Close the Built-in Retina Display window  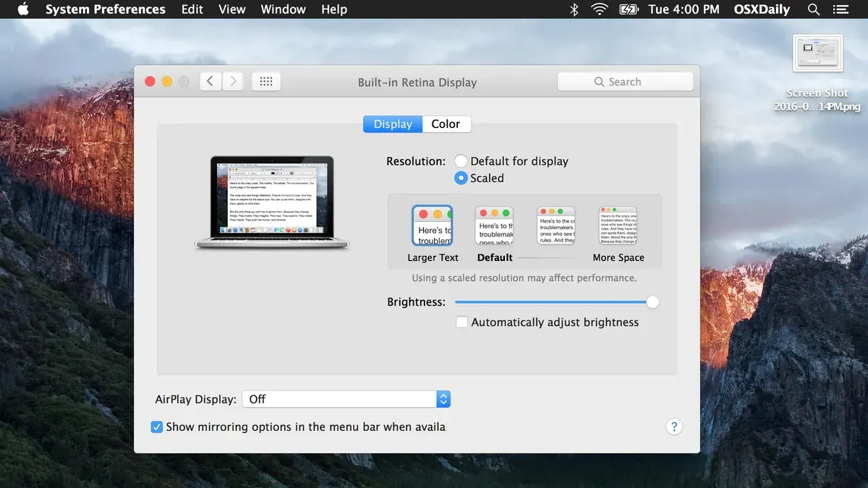pyautogui.click(x=150, y=82)
